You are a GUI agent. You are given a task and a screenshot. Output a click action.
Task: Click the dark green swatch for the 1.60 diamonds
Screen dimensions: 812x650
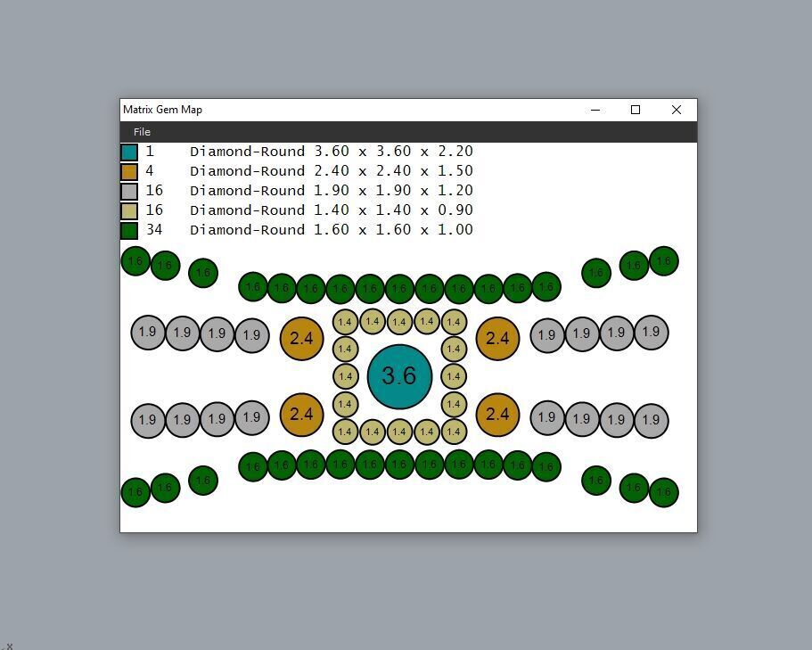129,230
